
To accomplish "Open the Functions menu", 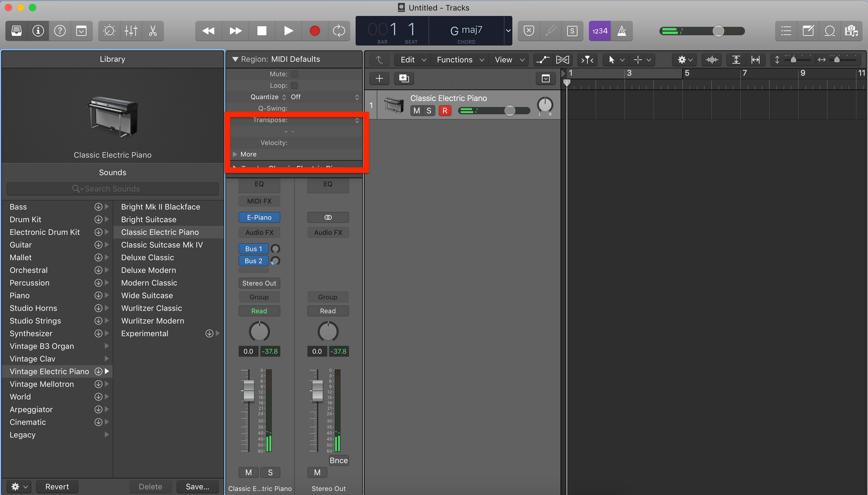I will (x=460, y=60).
